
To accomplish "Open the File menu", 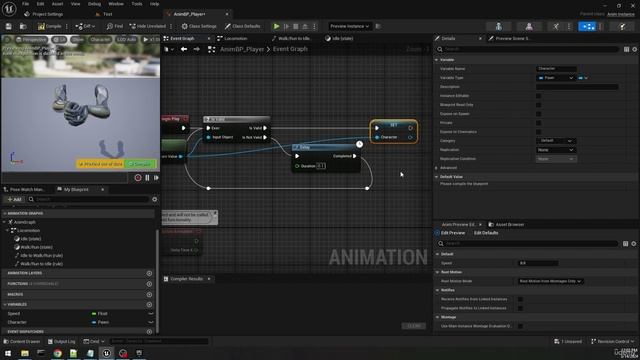I will click(25, 4).
